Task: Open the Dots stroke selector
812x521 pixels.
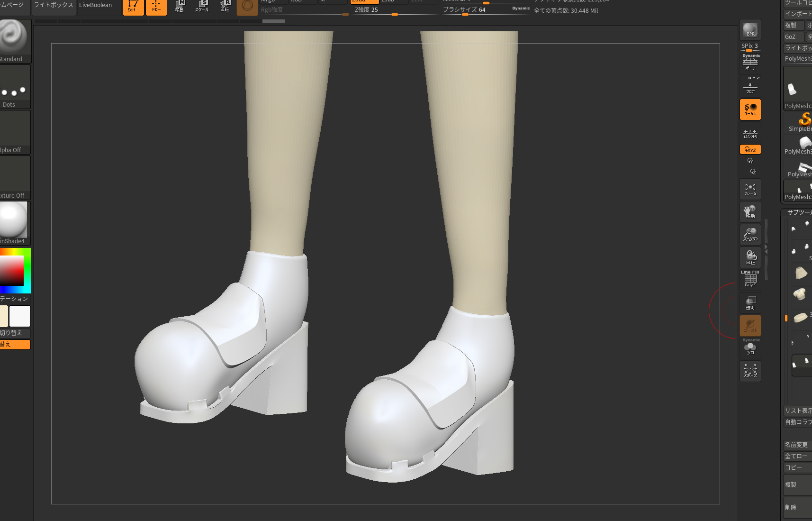Action: pyautogui.click(x=14, y=86)
